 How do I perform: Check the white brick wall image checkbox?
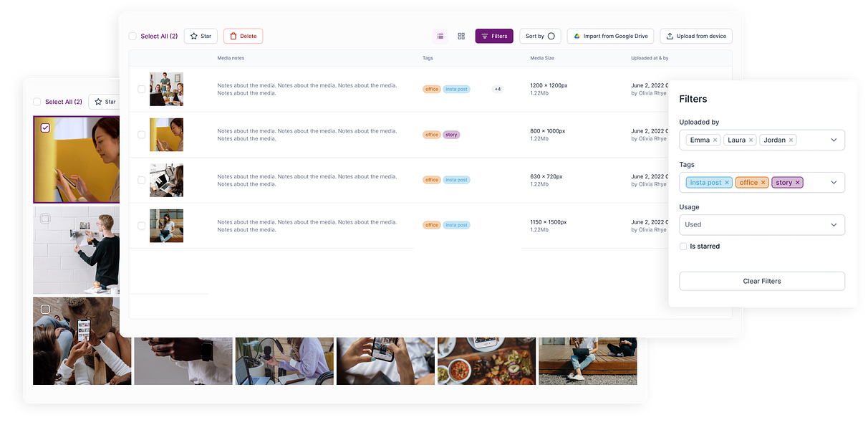pyautogui.click(x=45, y=218)
